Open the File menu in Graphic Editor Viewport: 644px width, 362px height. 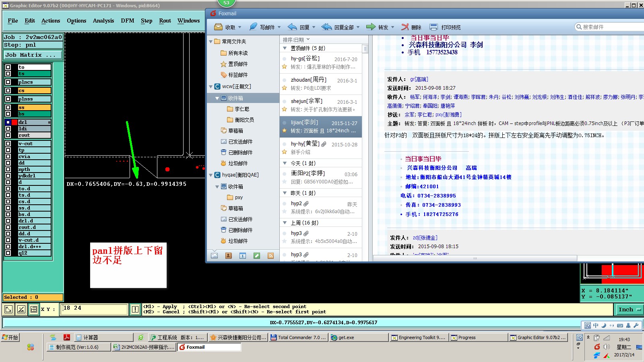pyautogui.click(x=13, y=21)
